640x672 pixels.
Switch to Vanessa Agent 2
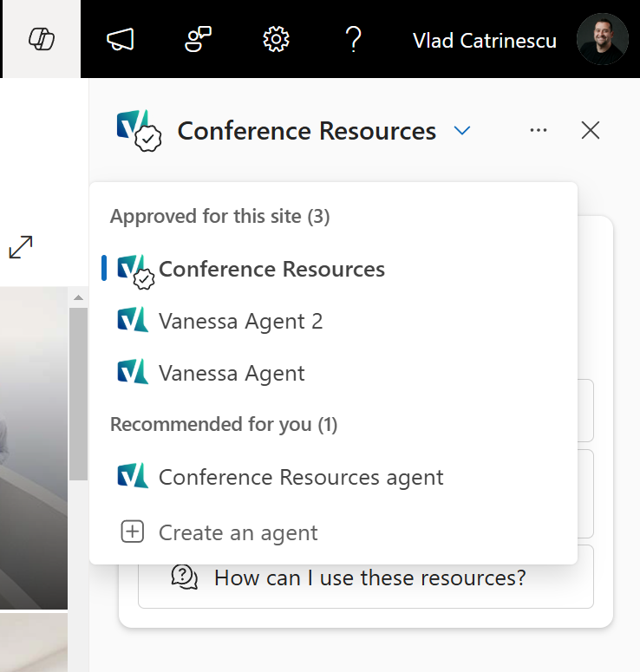(334, 321)
